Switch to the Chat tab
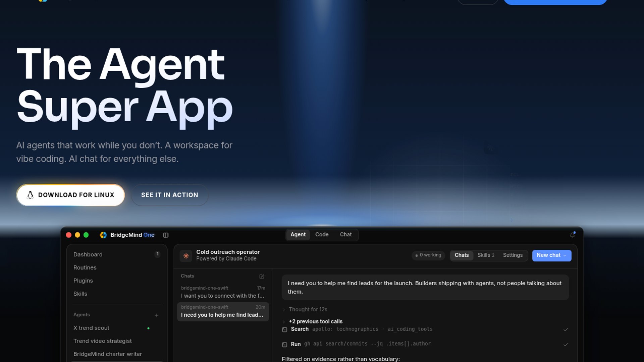This screenshot has width=644, height=362. point(345,235)
